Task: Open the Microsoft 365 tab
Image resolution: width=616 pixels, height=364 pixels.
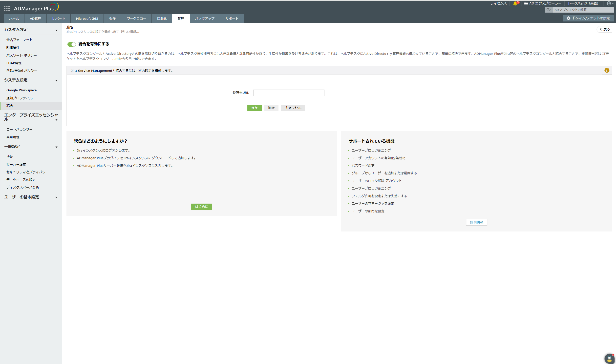Action: [x=87, y=19]
